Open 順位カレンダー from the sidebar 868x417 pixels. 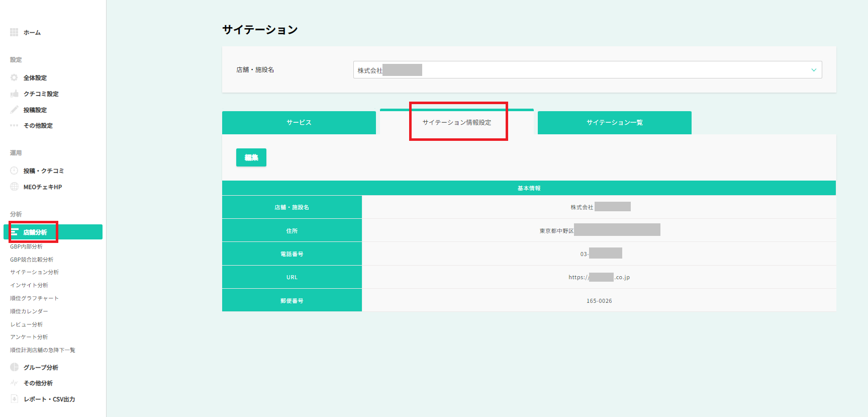(x=29, y=311)
